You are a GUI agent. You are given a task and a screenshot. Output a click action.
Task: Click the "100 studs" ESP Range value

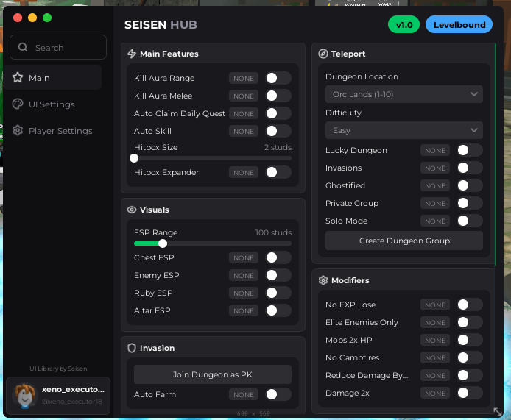(x=273, y=232)
